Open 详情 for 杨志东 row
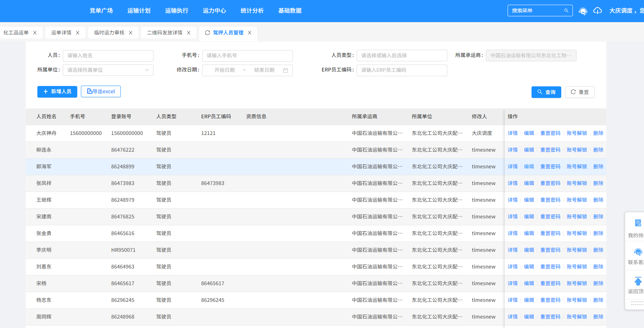644x328 pixels. point(513,300)
